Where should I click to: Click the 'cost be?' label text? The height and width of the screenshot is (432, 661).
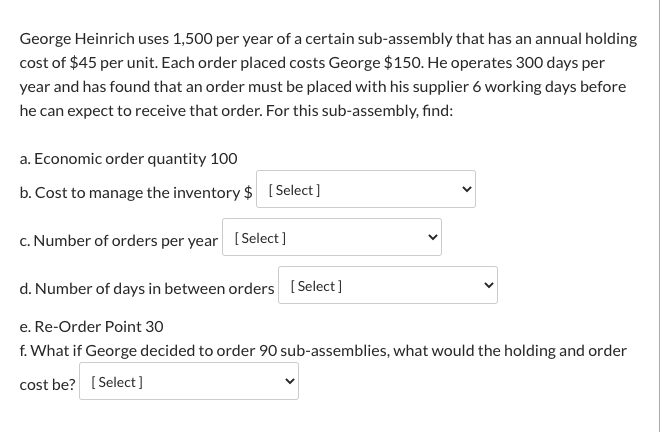coord(47,385)
